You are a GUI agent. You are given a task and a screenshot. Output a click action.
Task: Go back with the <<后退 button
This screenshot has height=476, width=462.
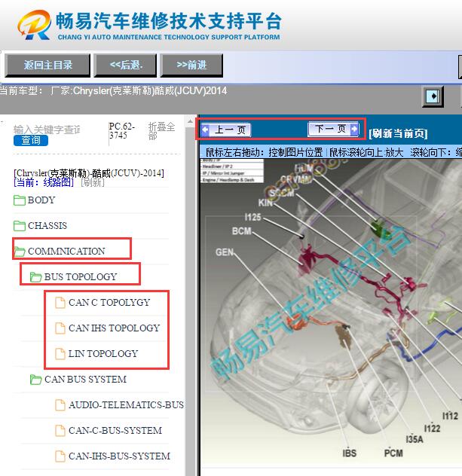[x=125, y=66]
